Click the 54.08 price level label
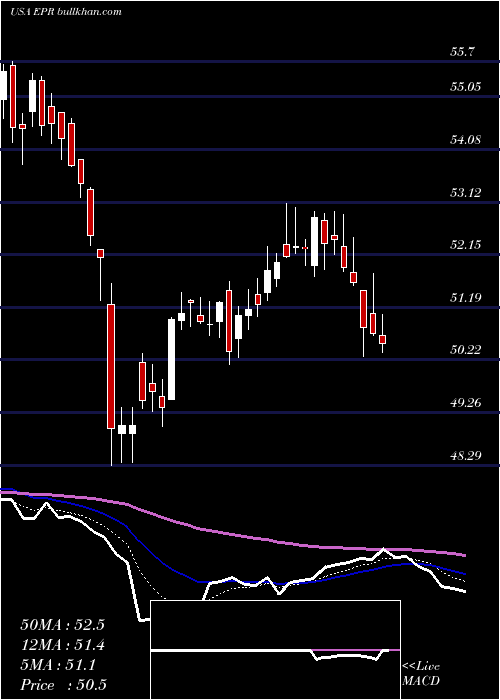The height and width of the screenshot is (700, 500). click(x=466, y=140)
